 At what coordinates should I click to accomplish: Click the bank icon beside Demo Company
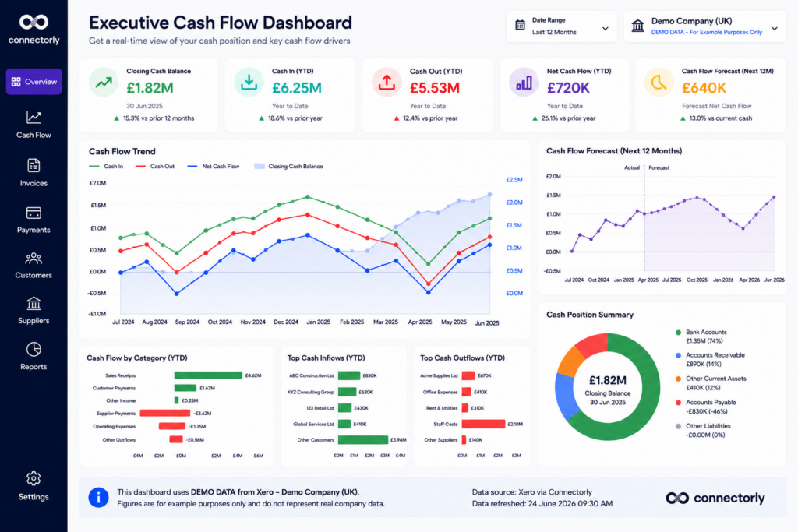click(637, 26)
